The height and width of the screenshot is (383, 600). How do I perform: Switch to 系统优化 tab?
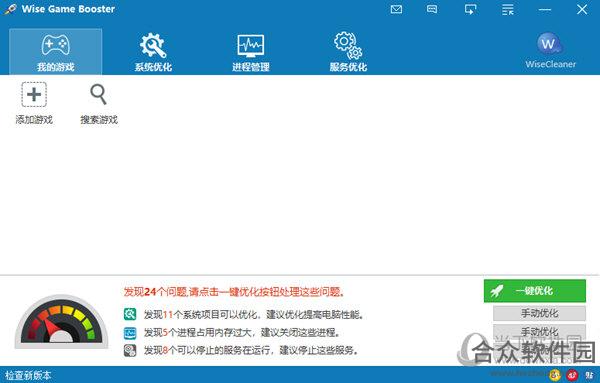pyautogui.click(x=153, y=52)
